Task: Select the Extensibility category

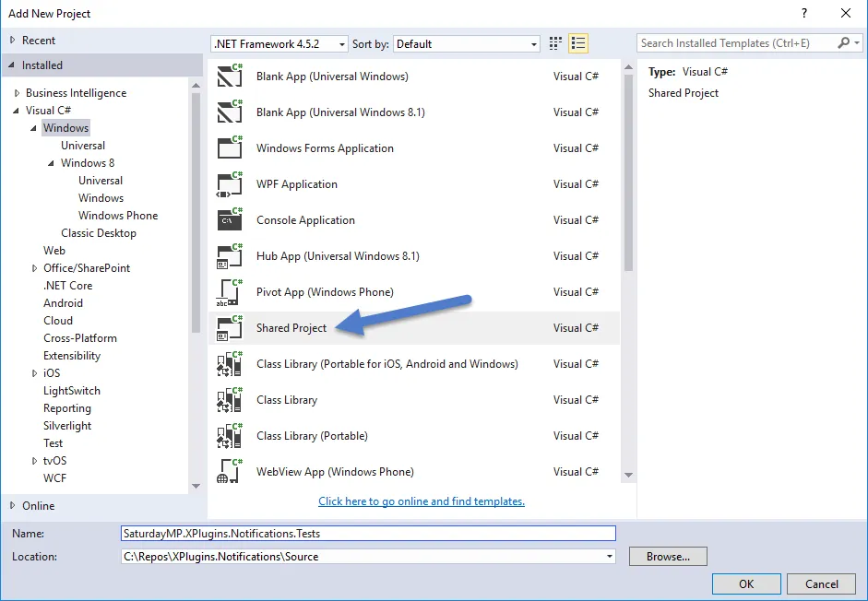Action: click(72, 356)
